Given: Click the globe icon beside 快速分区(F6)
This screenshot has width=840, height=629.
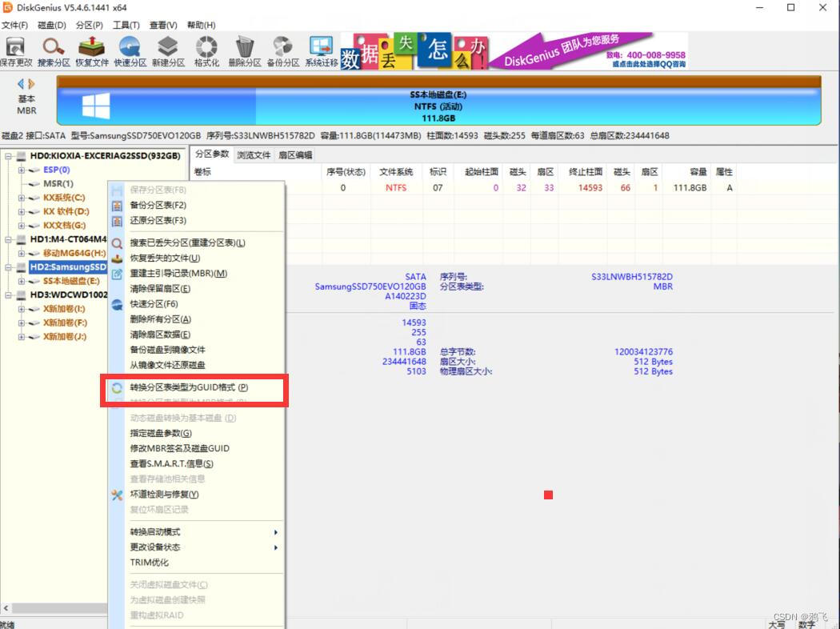Looking at the screenshot, I should [117, 304].
